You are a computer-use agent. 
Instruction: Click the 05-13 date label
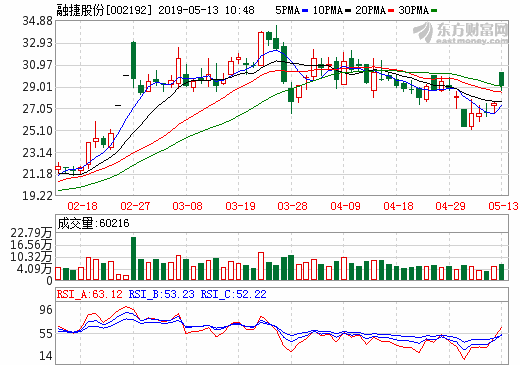tap(503, 206)
